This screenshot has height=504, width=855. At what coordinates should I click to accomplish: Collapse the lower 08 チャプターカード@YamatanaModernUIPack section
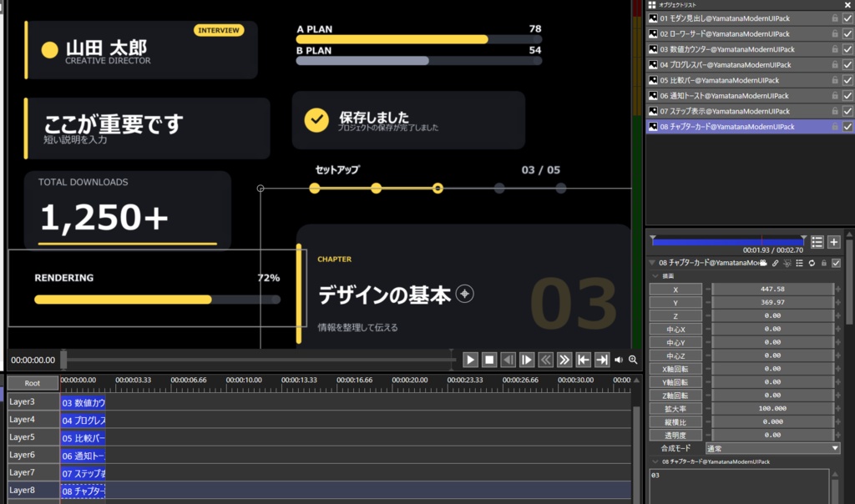click(655, 461)
